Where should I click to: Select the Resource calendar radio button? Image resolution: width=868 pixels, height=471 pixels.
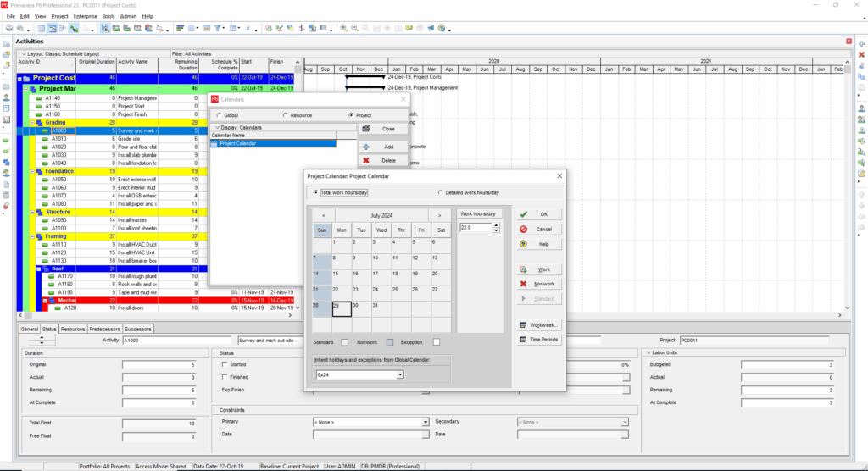286,115
